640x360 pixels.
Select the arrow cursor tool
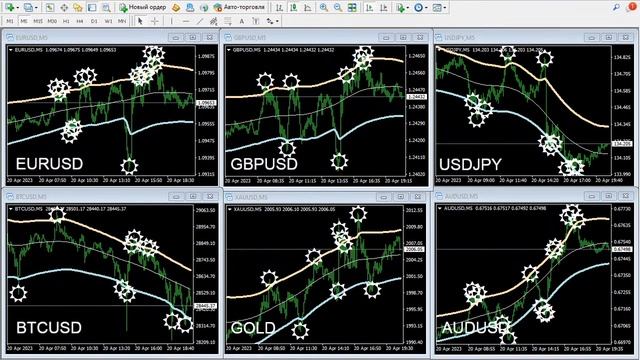click(140, 21)
